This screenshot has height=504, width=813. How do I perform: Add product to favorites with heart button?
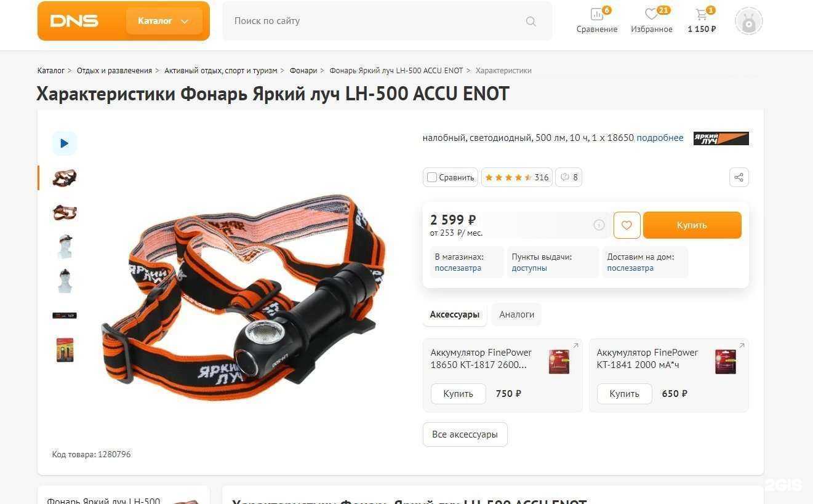(627, 225)
